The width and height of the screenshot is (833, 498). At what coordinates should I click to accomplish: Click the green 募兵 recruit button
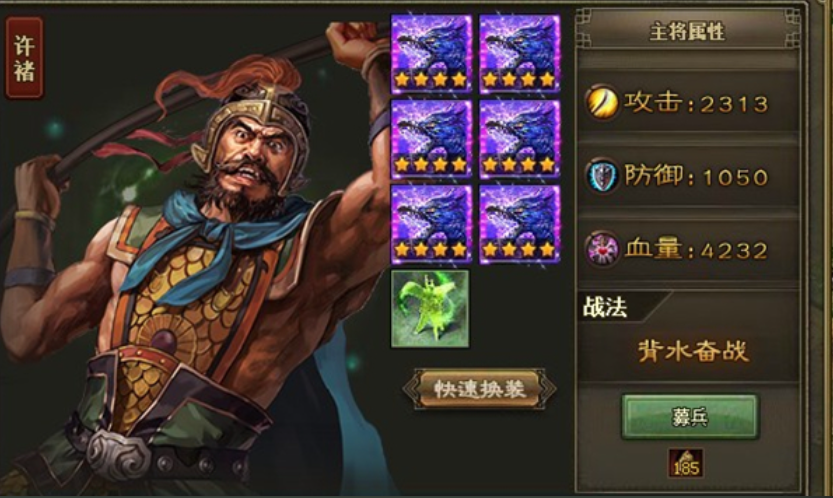tap(690, 417)
